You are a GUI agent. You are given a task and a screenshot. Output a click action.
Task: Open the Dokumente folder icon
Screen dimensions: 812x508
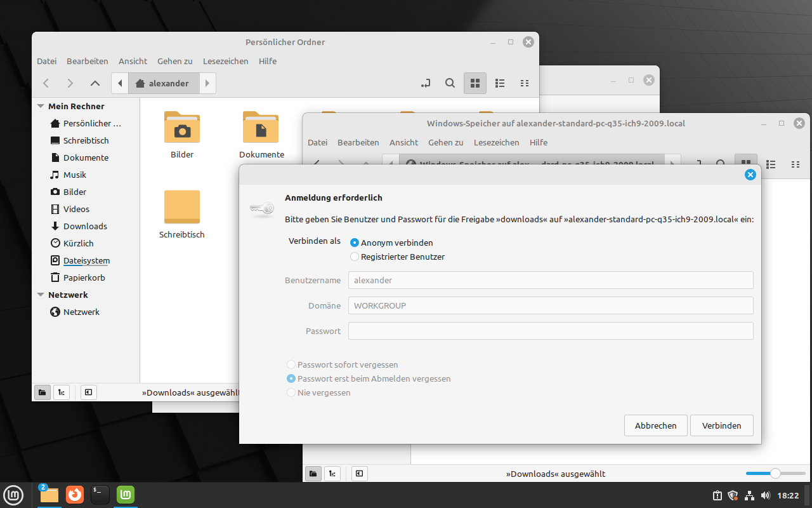click(261, 135)
